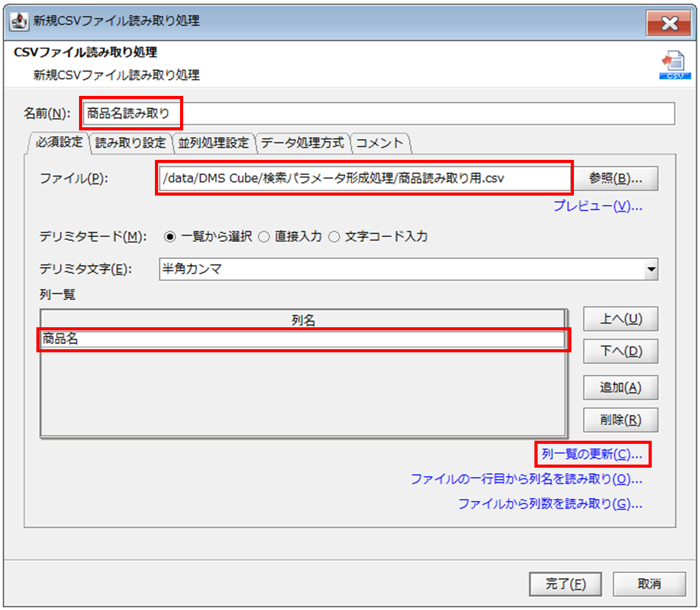
Task: Select the 商品名 row in column list
Action: point(303,339)
